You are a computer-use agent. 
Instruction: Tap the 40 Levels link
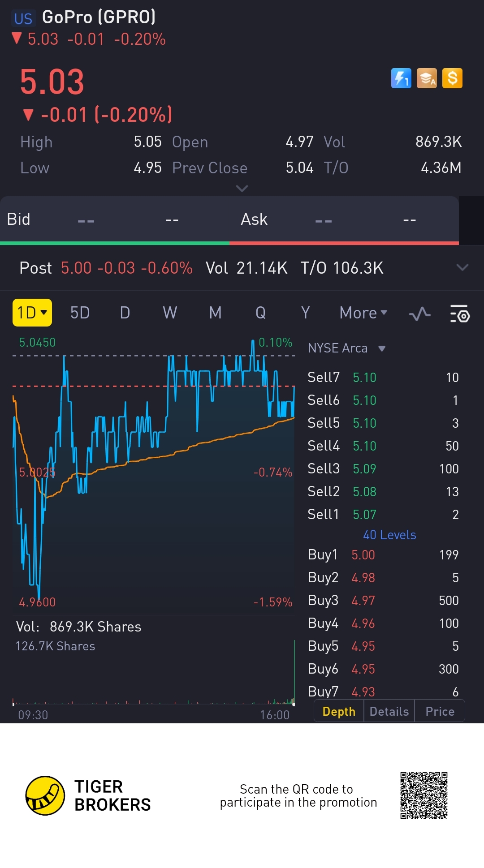pos(389,535)
